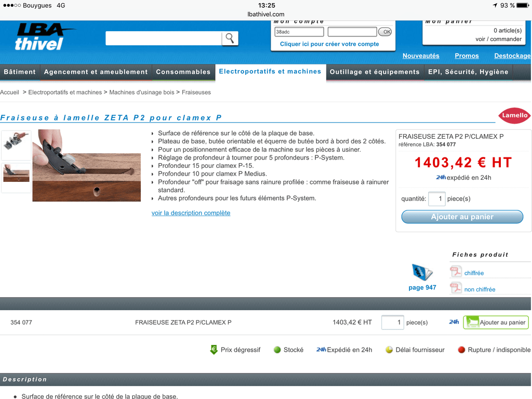
Task: Open the non chiffrée product sheet link
Action: [x=480, y=289]
